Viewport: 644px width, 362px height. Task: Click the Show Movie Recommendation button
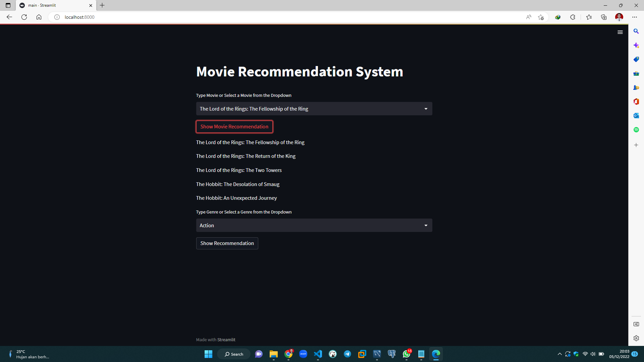[x=234, y=127]
